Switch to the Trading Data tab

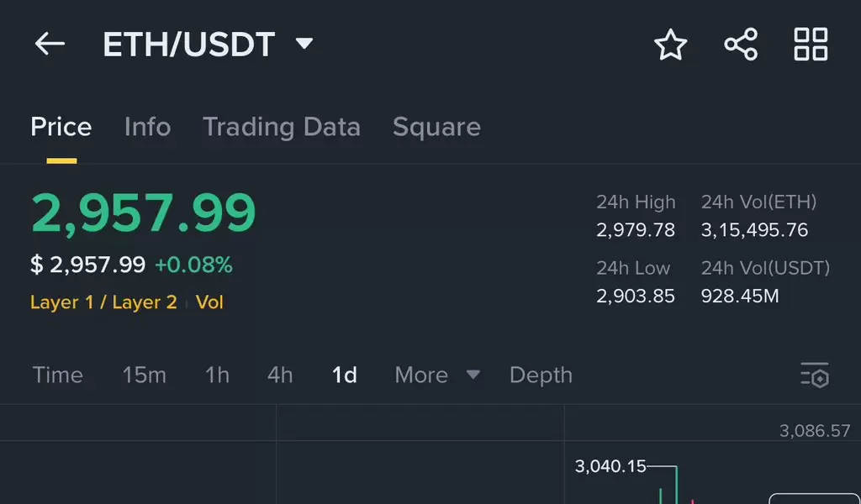click(x=282, y=127)
